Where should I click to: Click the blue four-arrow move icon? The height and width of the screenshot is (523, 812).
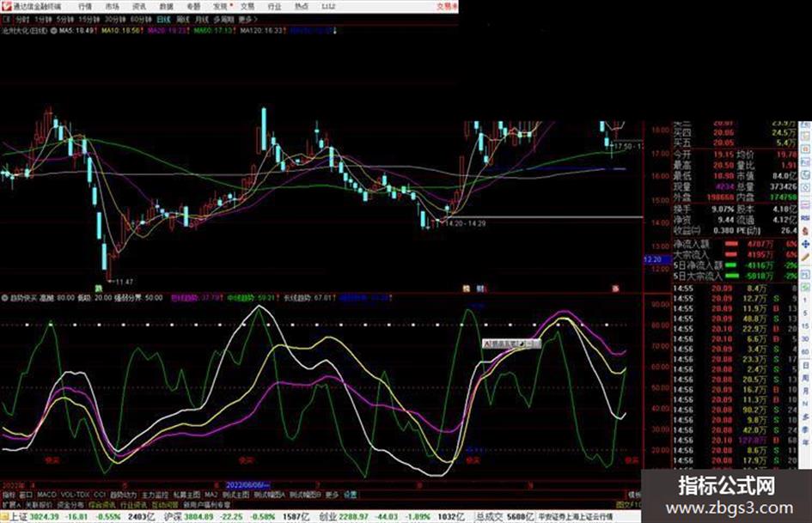pyautogui.click(x=805, y=244)
